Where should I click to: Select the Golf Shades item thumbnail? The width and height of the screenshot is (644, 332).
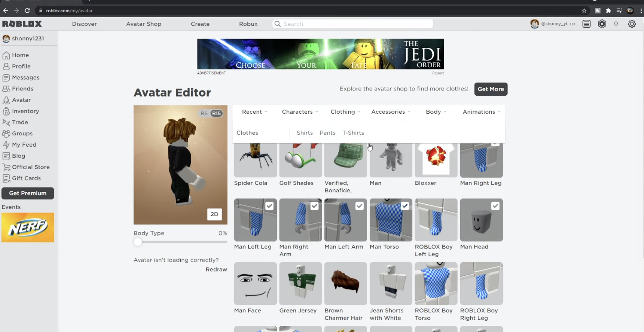[301, 160]
